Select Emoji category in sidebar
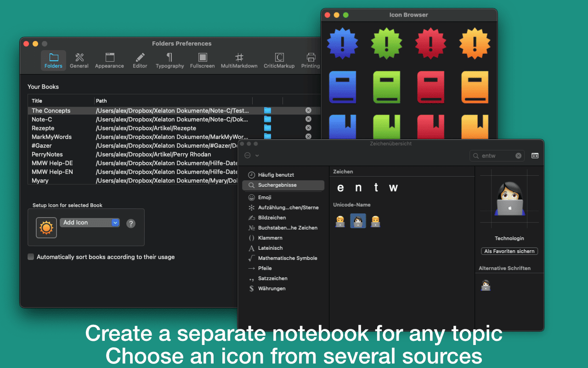This screenshot has height=368, width=588. 264,197
